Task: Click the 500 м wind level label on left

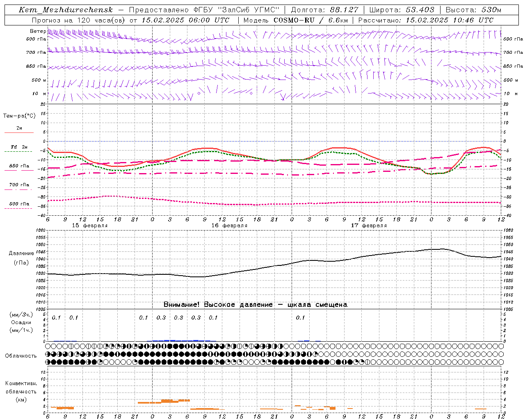Action: click(39, 80)
